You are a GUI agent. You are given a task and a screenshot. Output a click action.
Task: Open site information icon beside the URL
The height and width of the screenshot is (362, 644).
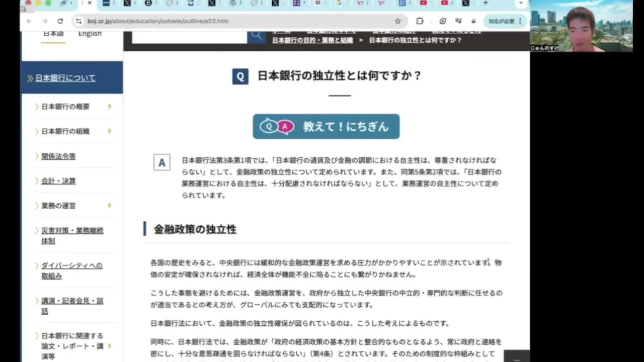pos(78,21)
